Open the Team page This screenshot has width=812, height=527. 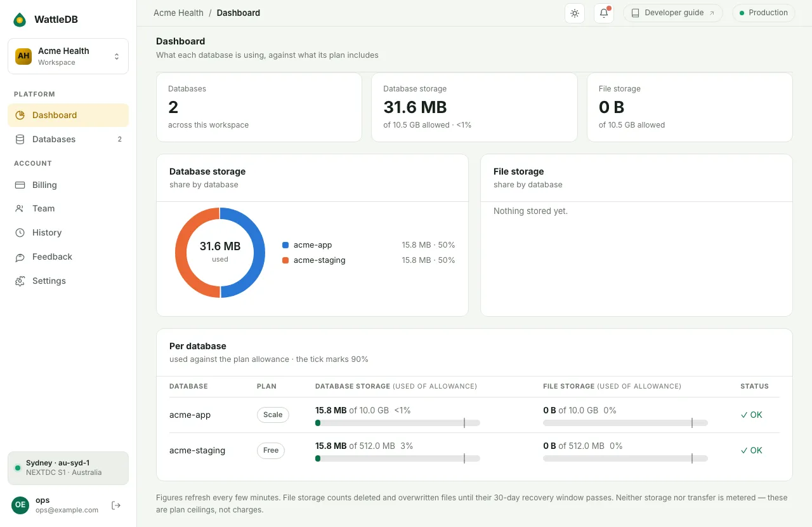[69, 208]
